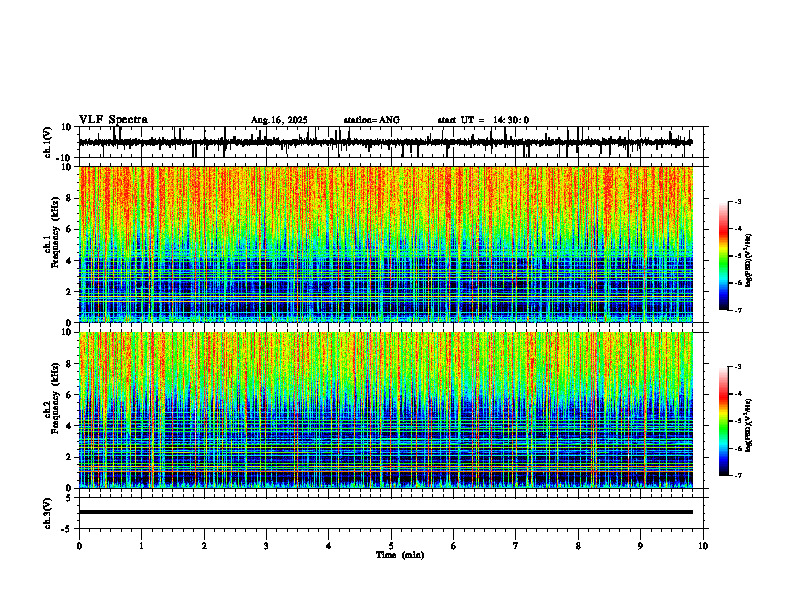This screenshot has height=612, width=792.
Task: Click time axis tick label '3'
Action: [x=266, y=546]
